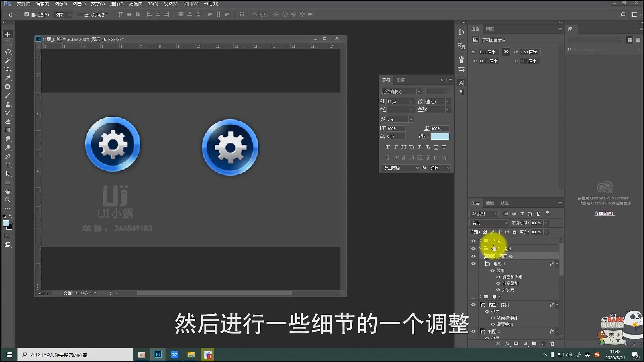Screen dimensions: 644x362
Task: Open File Explorer from taskbar
Action: coord(191,355)
